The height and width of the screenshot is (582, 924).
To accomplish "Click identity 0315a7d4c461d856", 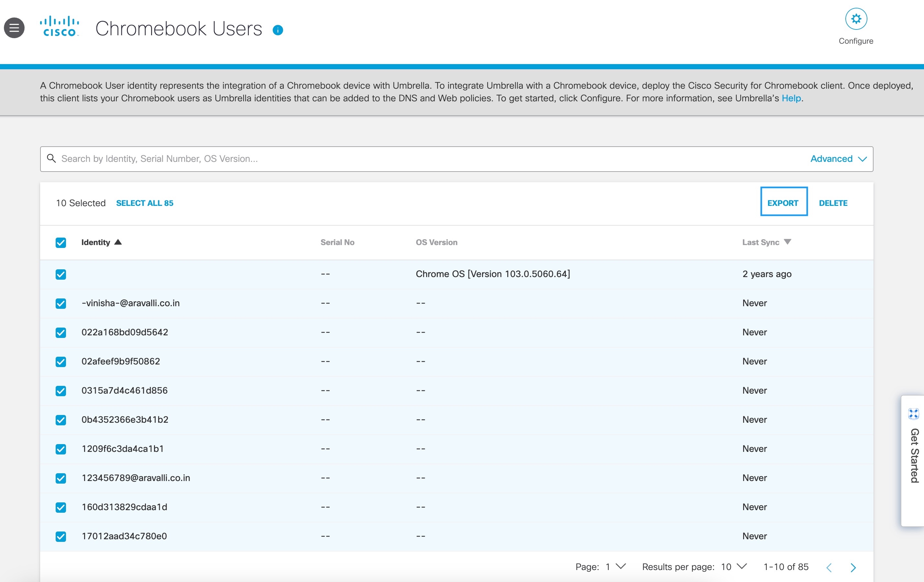I will (x=124, y=390).
